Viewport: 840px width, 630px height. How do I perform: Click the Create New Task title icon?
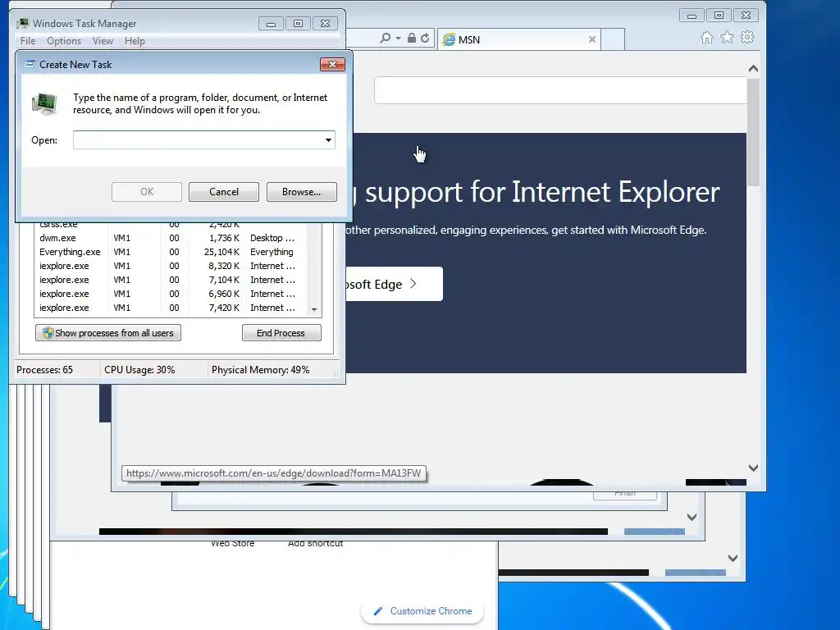click(30, 64)
